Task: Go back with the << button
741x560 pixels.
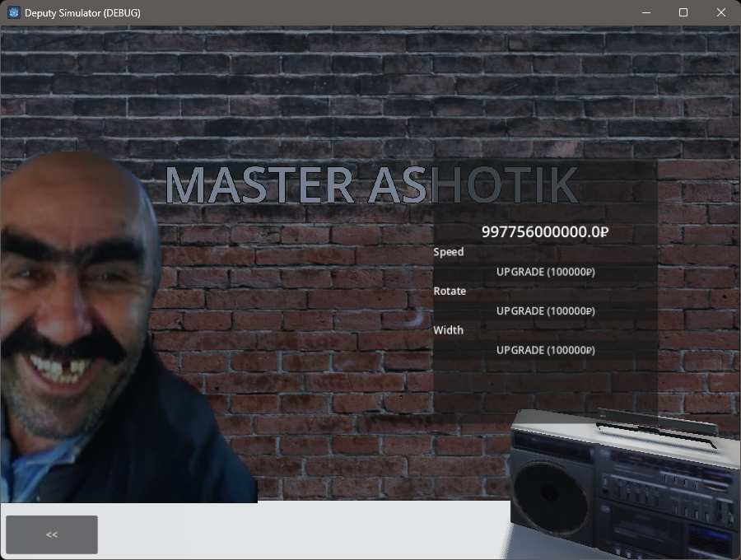Action: [52, 534]
